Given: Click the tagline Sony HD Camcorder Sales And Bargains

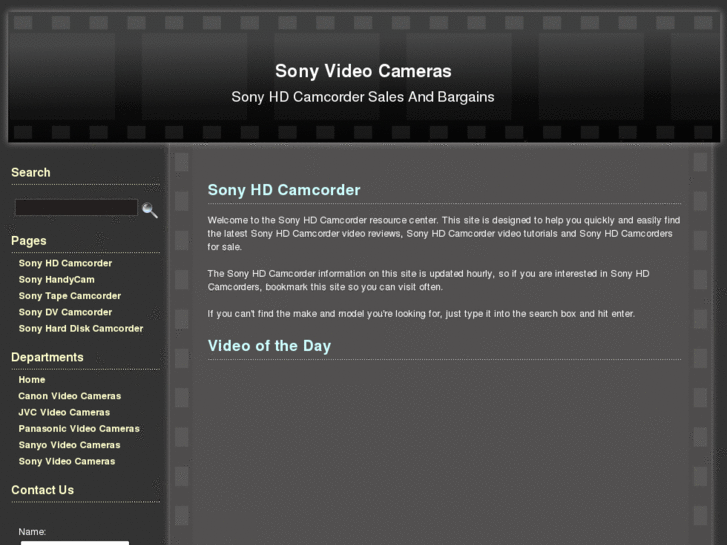Looking at the screenshot, I should coord(363,97).
